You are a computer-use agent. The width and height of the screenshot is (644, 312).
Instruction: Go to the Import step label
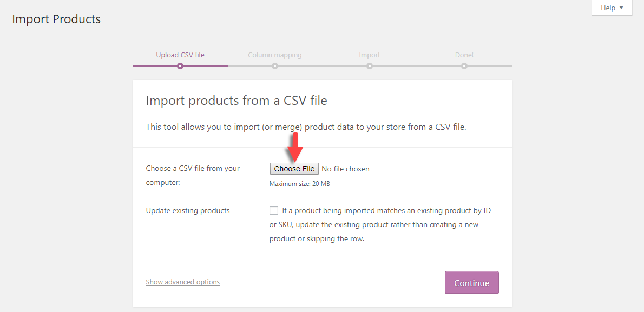pyautogui.click(x=370, y=55)
